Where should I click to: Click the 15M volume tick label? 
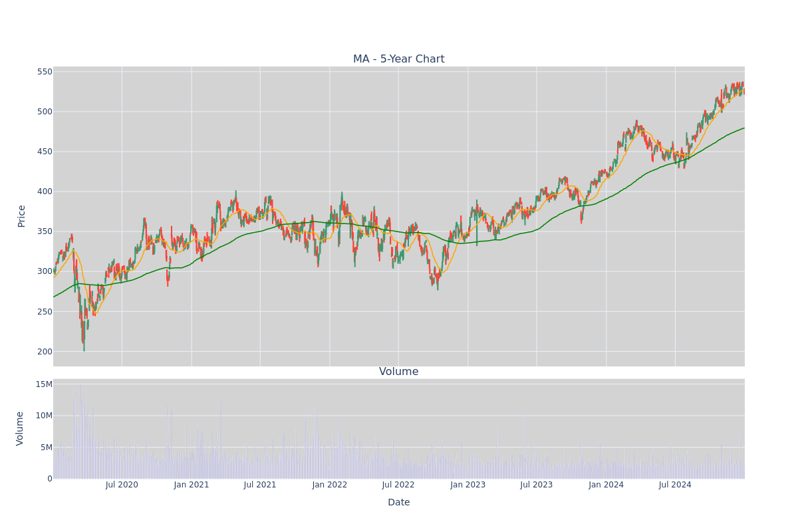(44, 384)
